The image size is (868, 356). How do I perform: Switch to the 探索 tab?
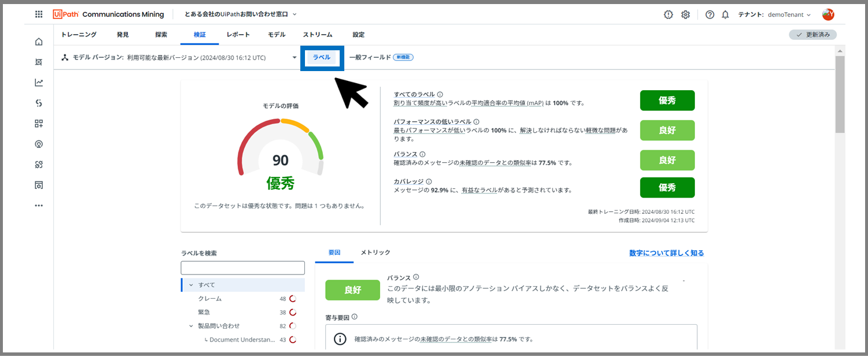coord(161,35)
